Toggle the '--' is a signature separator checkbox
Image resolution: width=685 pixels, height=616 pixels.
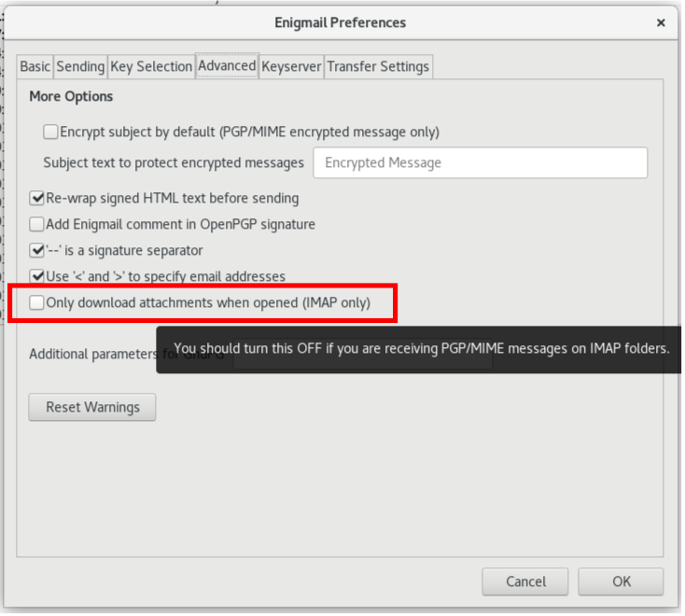point(37,250)
